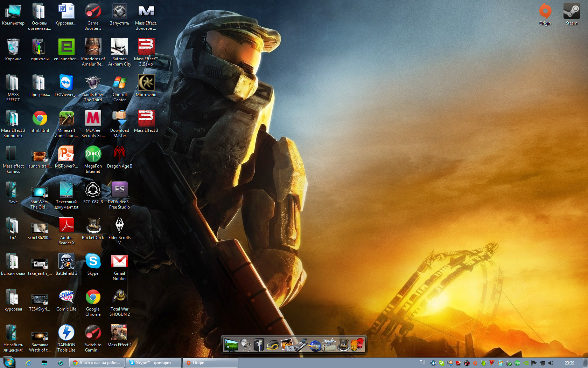
Task: Select the Elder Scrolls V icon
Action: [120, 231]
